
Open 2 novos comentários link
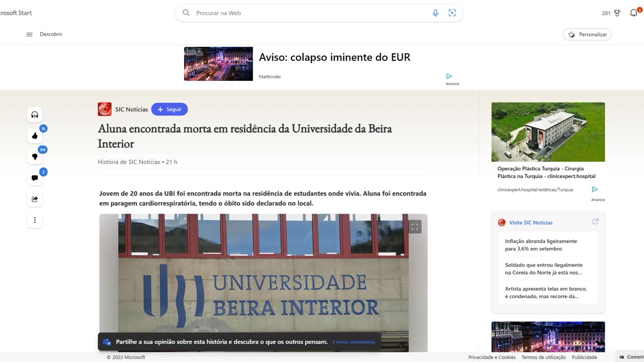353,342
